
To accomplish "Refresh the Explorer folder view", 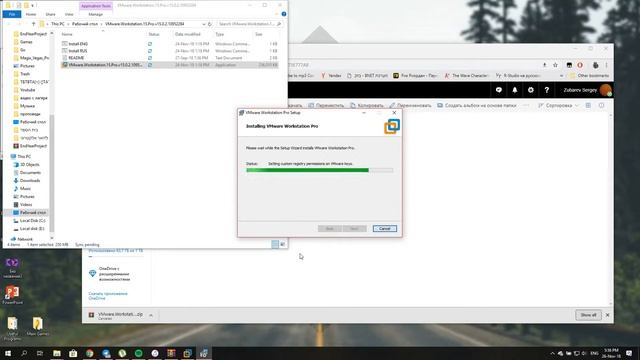I will point(210,24).
